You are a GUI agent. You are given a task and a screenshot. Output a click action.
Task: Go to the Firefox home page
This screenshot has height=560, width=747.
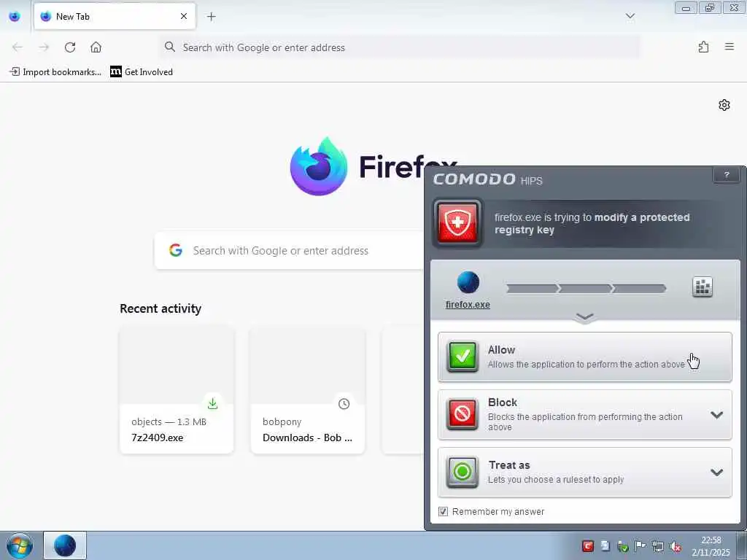pos(96,47)
